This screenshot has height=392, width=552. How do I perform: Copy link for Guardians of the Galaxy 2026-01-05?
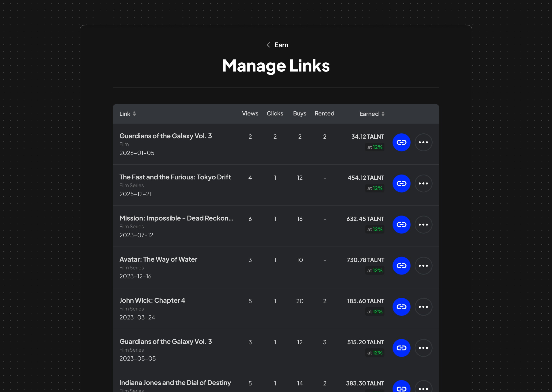coord(401,142)
